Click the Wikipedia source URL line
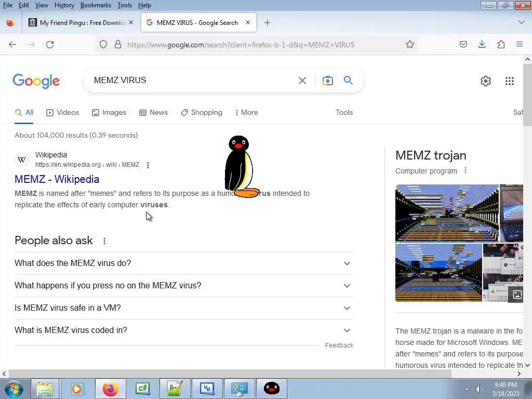This screenshot has width=532, height=399. tap(87, 165)
